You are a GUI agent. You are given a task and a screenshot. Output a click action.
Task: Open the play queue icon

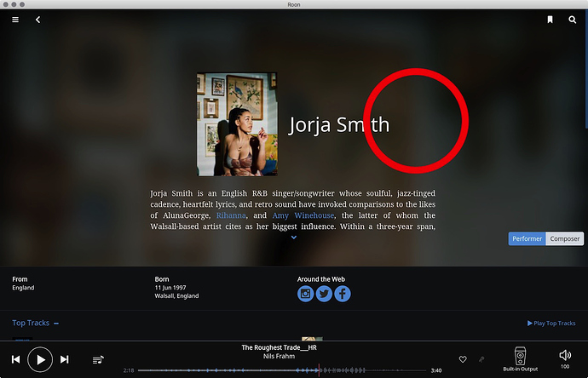click(x=98, y=359)
